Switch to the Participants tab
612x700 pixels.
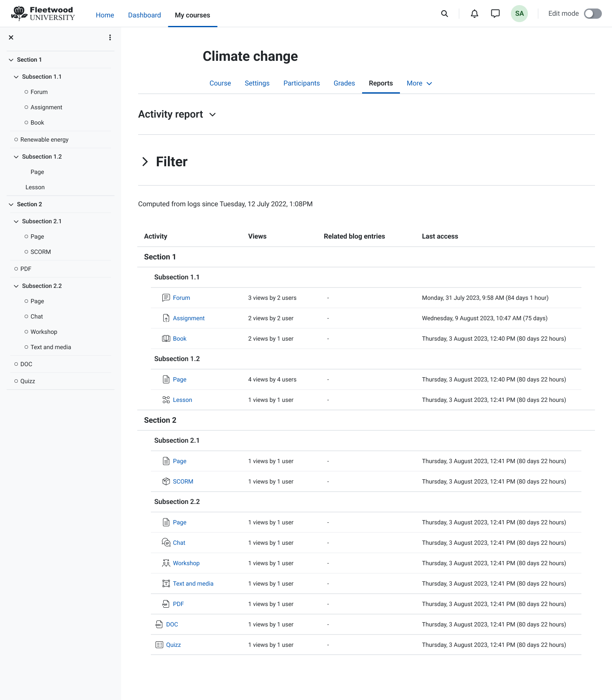[x=302, y=83]
